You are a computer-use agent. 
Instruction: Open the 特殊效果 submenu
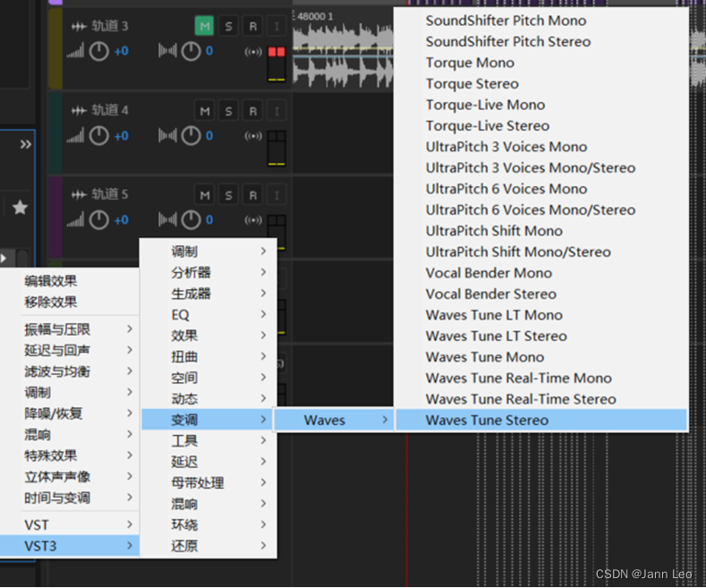coord(69,456)
